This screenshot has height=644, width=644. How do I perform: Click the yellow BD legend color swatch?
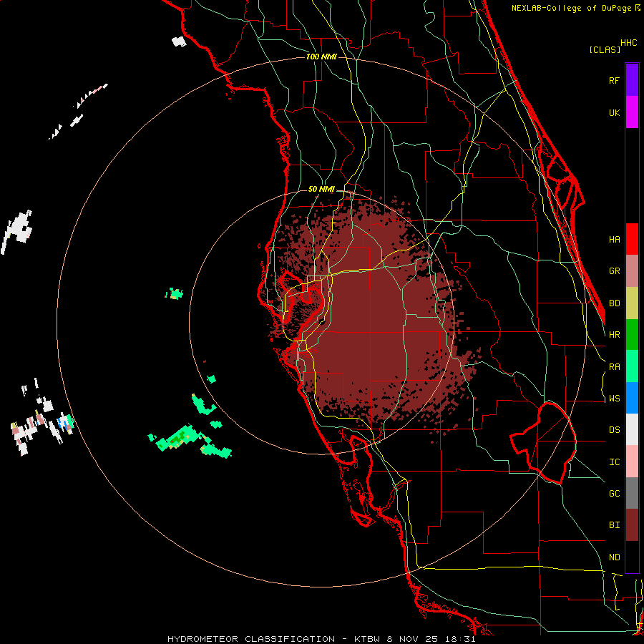632,303
